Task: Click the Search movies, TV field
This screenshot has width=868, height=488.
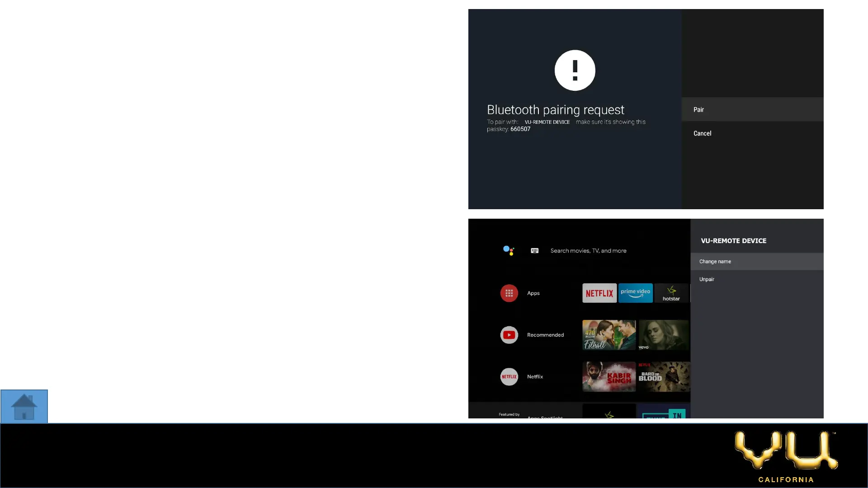Action: (588, 251)
